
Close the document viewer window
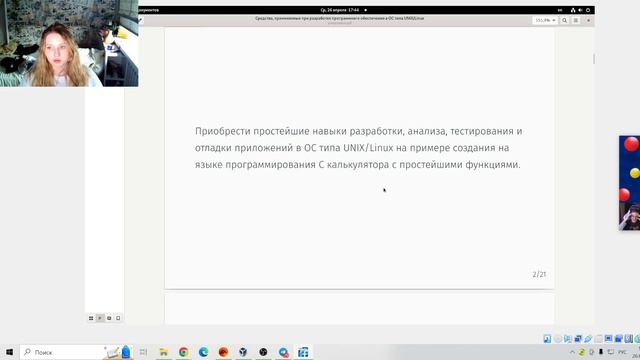click(x=588, y=20)
